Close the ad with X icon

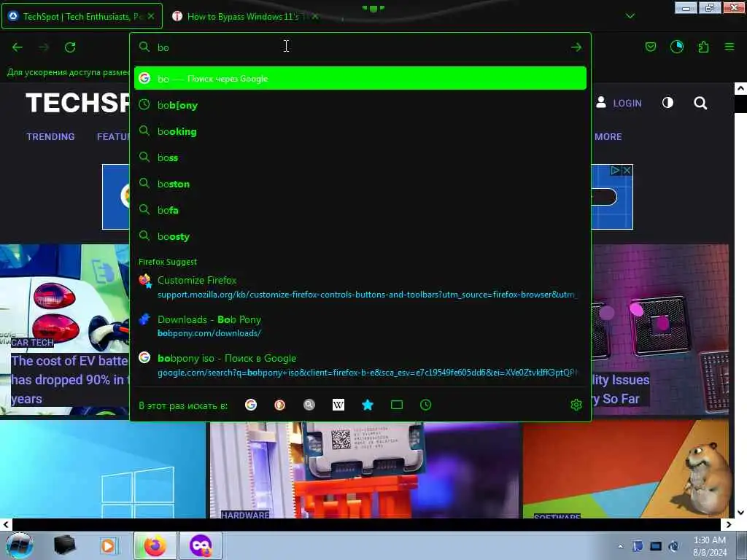pyautogui.click(x=627, y=170)
